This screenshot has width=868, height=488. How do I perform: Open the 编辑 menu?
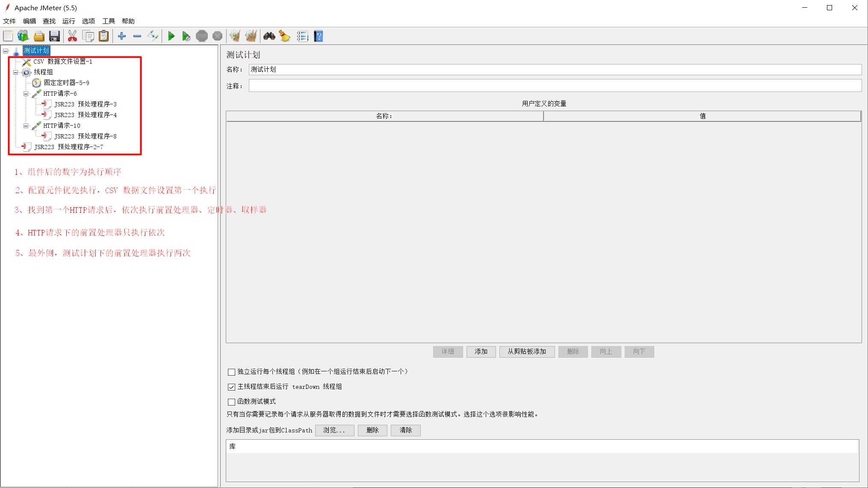(30, 21)
